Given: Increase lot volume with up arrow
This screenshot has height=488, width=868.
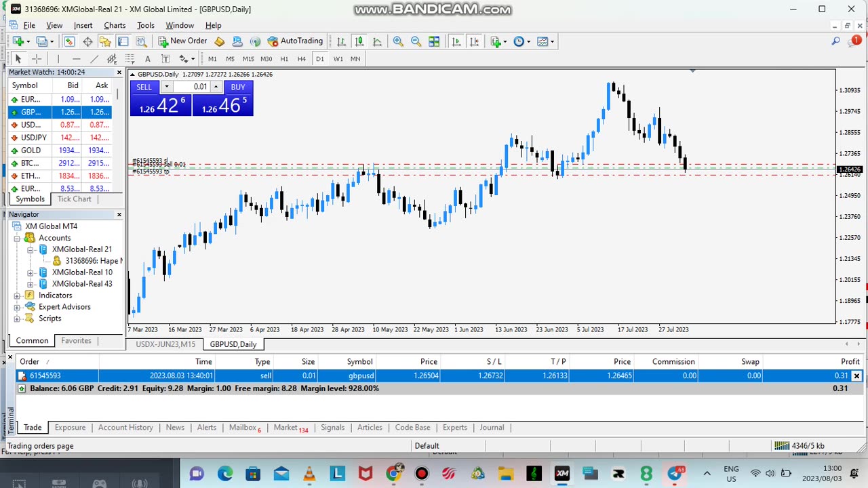Looking at the screenshot, I should tap(216, 87).
